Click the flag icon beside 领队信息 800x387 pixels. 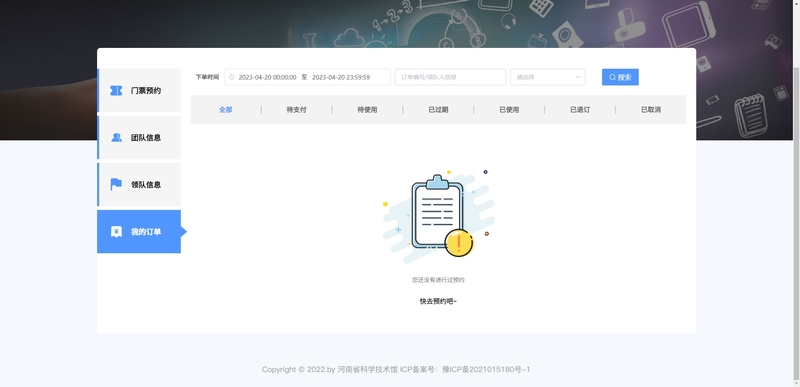click(x=116, y=185)
